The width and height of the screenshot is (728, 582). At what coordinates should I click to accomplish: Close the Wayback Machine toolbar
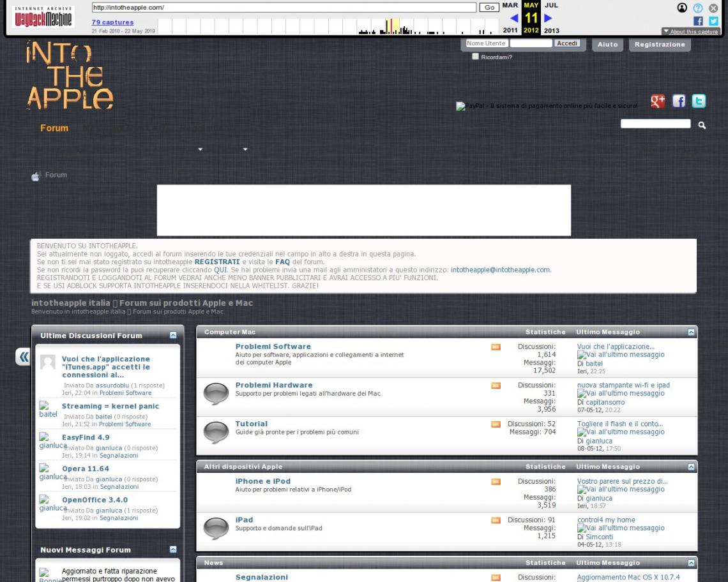pos(713,8)
